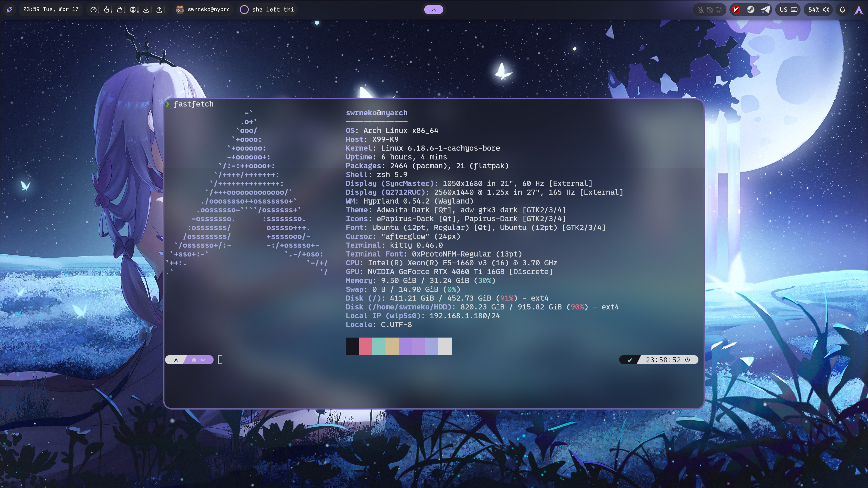The width and height of the screenshot is (868, 488).
Task: Click the black color swatch
Action: tap(352, 346)
